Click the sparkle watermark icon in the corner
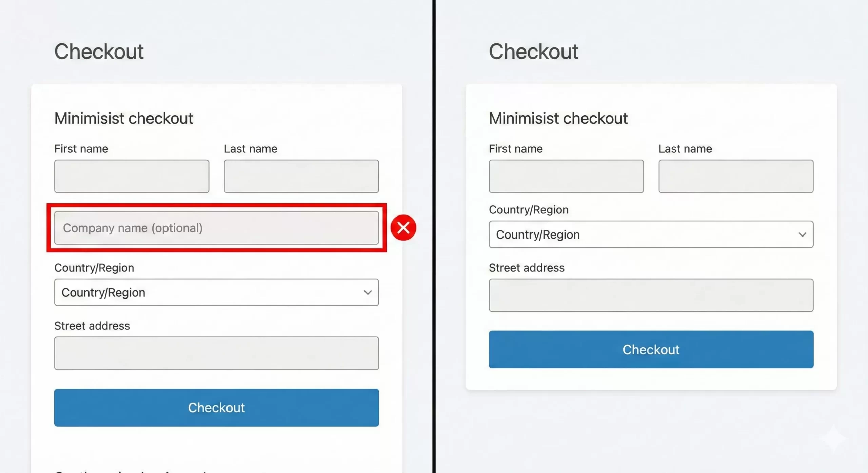868x473 pixels. 834,439
